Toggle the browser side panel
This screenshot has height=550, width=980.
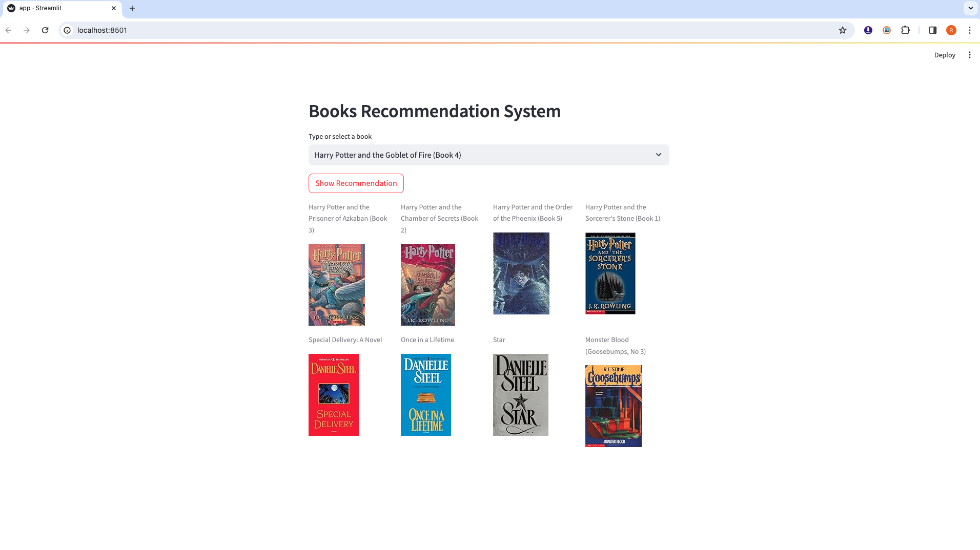click(x=933, y=30)
